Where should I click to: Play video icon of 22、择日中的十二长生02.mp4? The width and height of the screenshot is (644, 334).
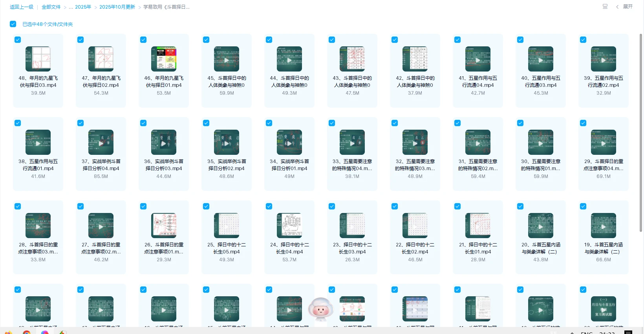[x=415, y=226]
